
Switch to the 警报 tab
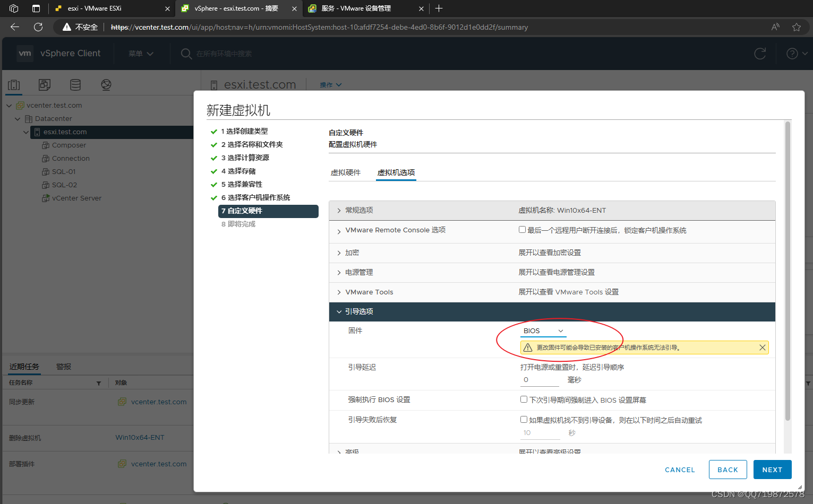coord(64,367)
